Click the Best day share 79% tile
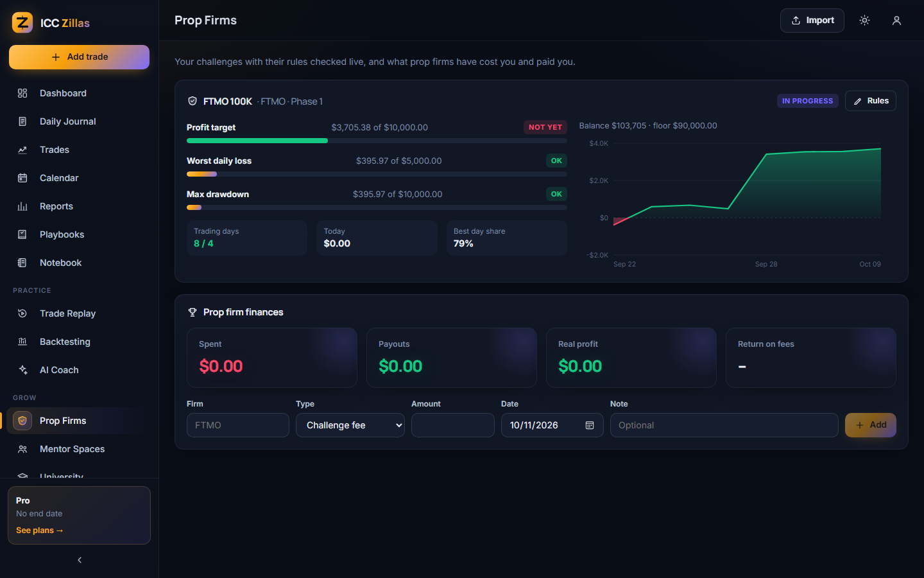924x578 pixels. (x=507, y=238)
